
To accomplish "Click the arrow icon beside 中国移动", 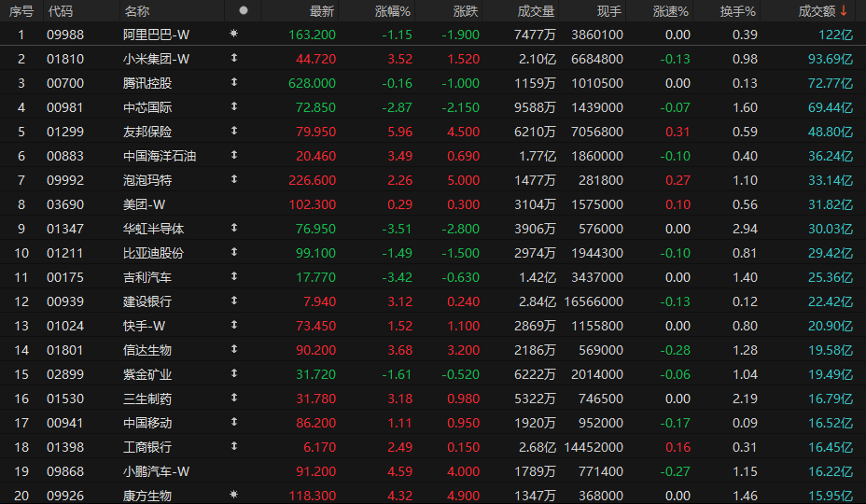I will [x=234, y=422].
